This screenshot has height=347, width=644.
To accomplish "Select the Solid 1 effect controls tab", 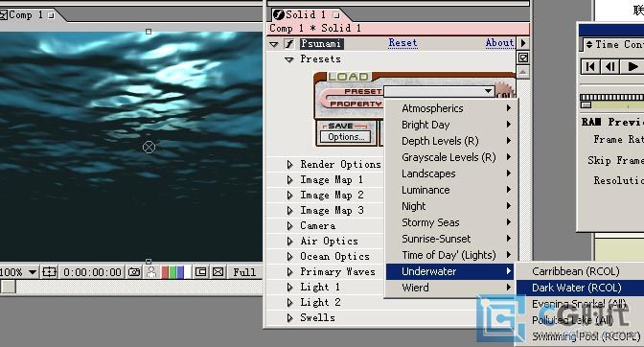I will (x=307, y=14).
